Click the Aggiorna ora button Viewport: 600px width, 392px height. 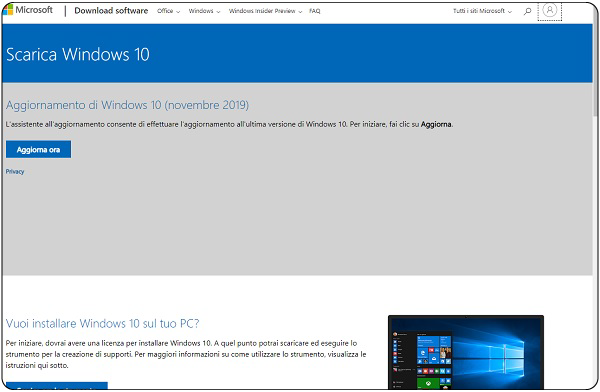(x=38, y=149)
